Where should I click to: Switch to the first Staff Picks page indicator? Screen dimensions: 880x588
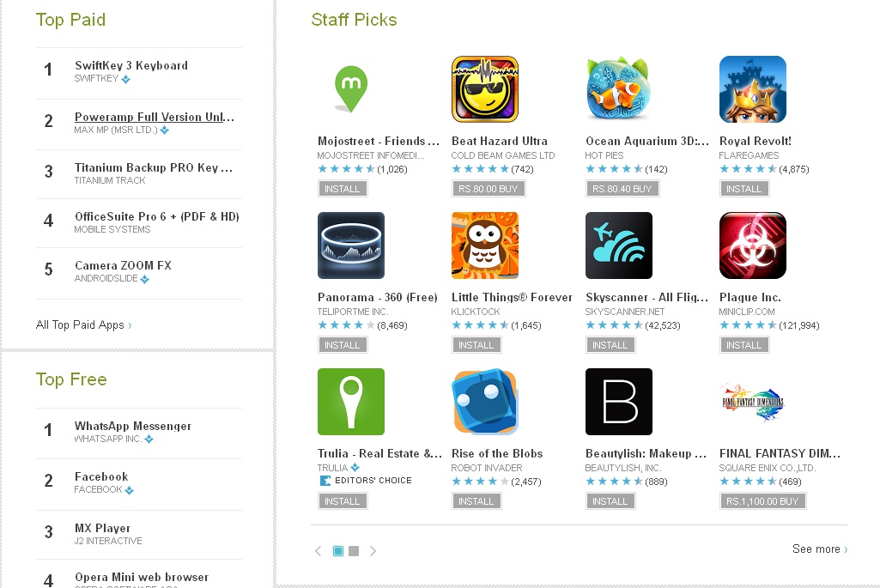click(338, 551)
